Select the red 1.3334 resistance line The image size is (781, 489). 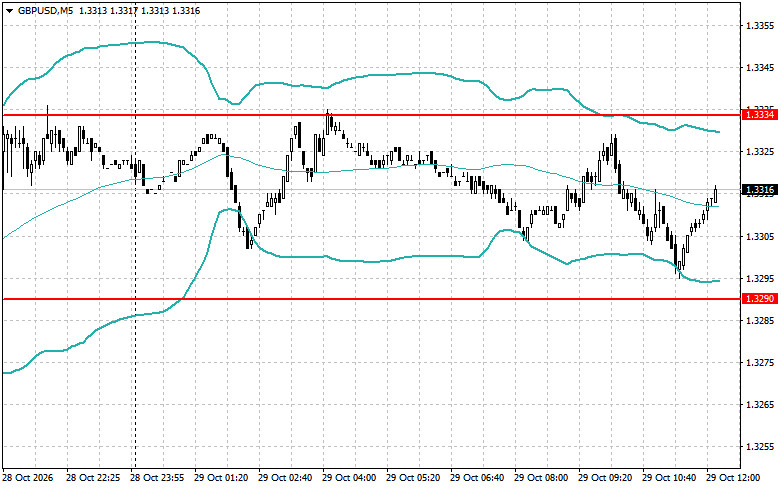point(372,115)
